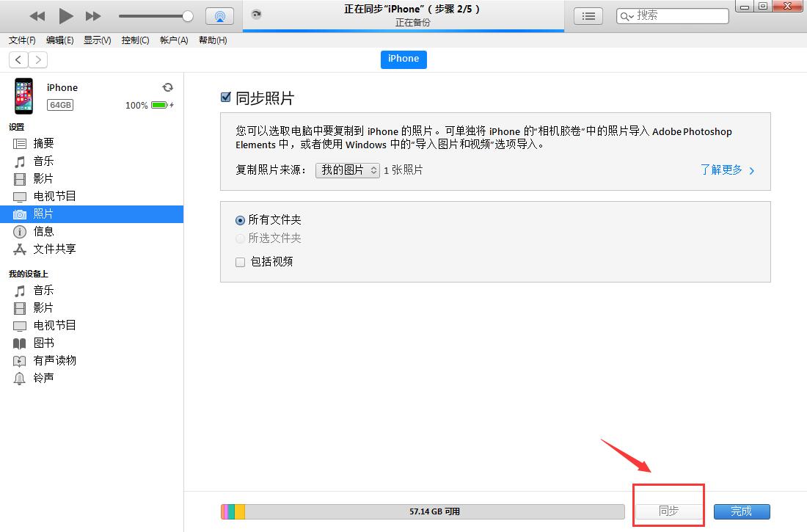Open the 我的图片 source dropdown
Image resolution: width=807 pixels, height=532 pixels.
tap(347, 170)
